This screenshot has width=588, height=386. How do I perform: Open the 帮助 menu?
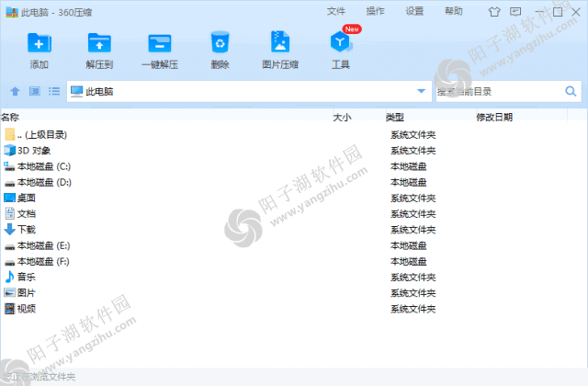454,11
